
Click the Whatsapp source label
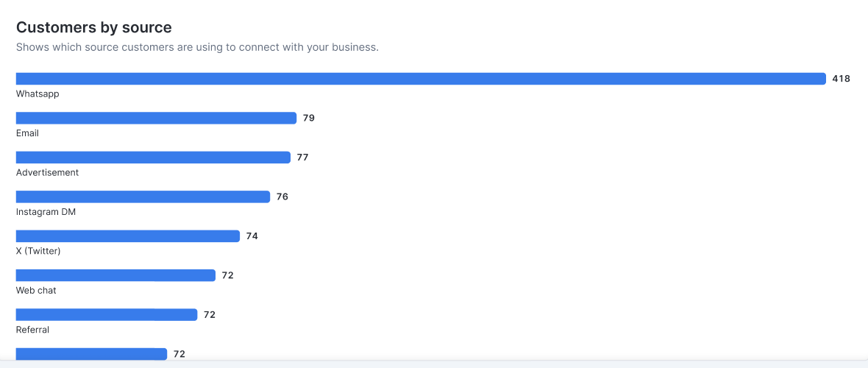(38, 94)
